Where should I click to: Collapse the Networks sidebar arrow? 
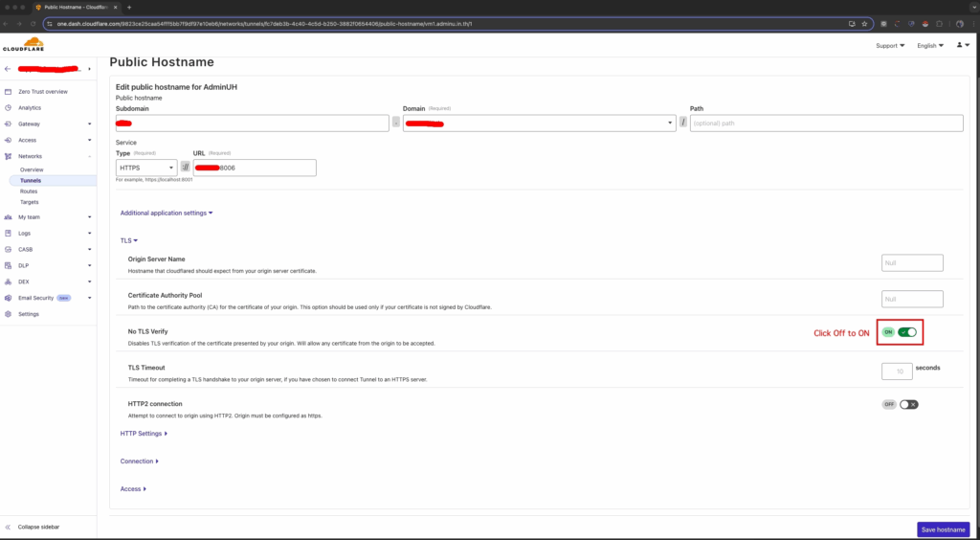click(89, 156)
